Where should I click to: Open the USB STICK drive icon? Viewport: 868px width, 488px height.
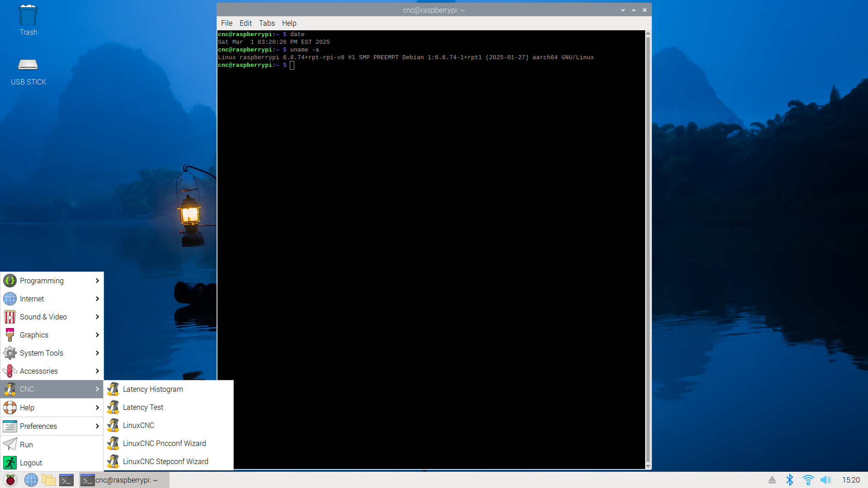coord(28,72)
